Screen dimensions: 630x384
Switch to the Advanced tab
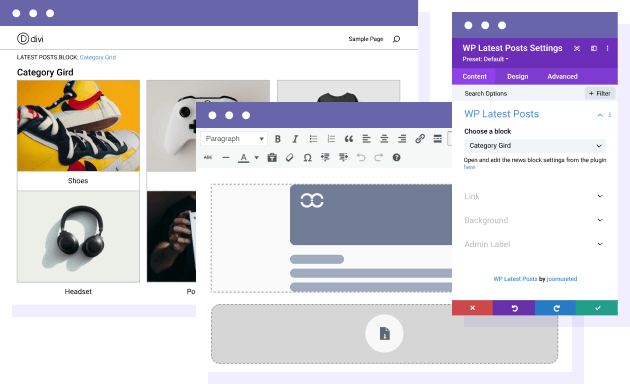tap(562, 76)
